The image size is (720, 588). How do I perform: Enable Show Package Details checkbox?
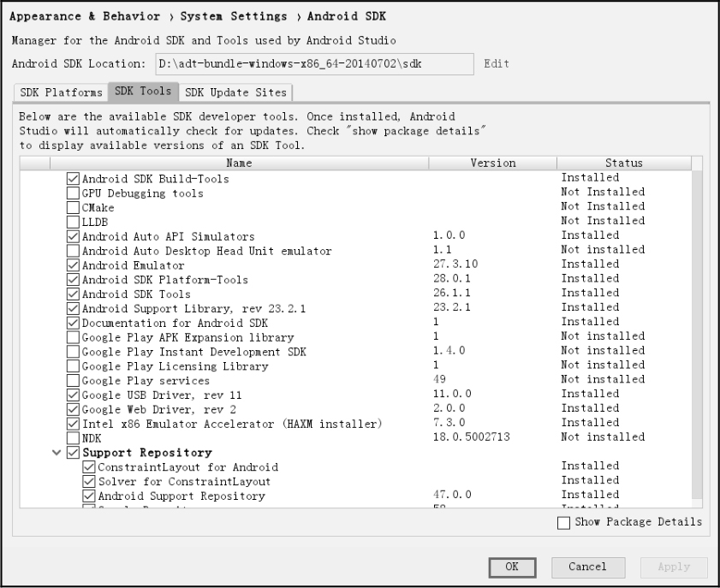[563, 522]
